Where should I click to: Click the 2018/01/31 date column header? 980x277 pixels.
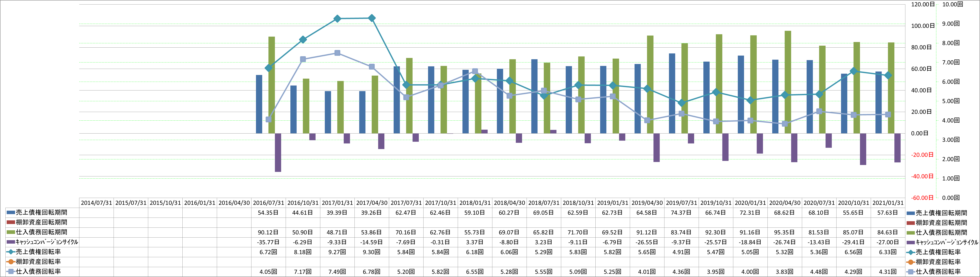pyautogui.click(x=475, y=203)
